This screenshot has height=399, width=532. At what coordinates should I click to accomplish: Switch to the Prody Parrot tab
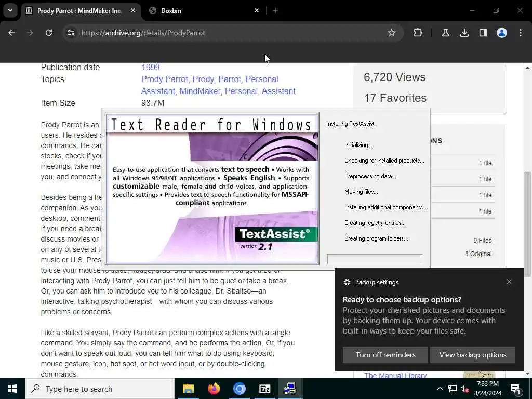(x=81, y=11)
